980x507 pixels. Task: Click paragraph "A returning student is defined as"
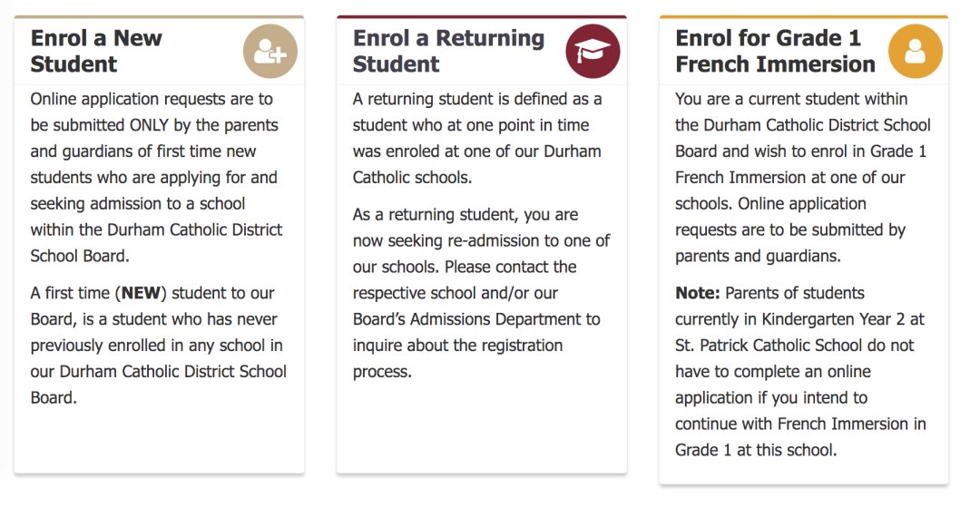[476, 138]
